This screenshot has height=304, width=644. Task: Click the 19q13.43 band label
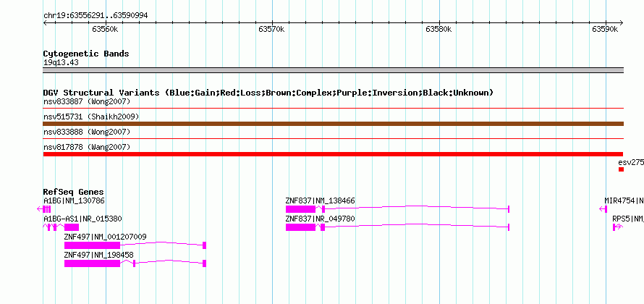coord(61,63)
